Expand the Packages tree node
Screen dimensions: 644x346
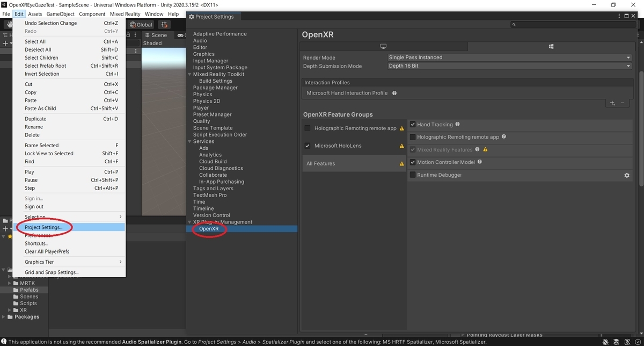click(x=4, y=317)
